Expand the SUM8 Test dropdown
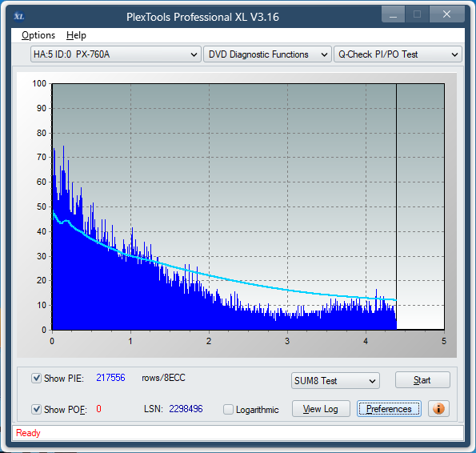The width and height of the screenshot is (476, 453). point(335,381)
